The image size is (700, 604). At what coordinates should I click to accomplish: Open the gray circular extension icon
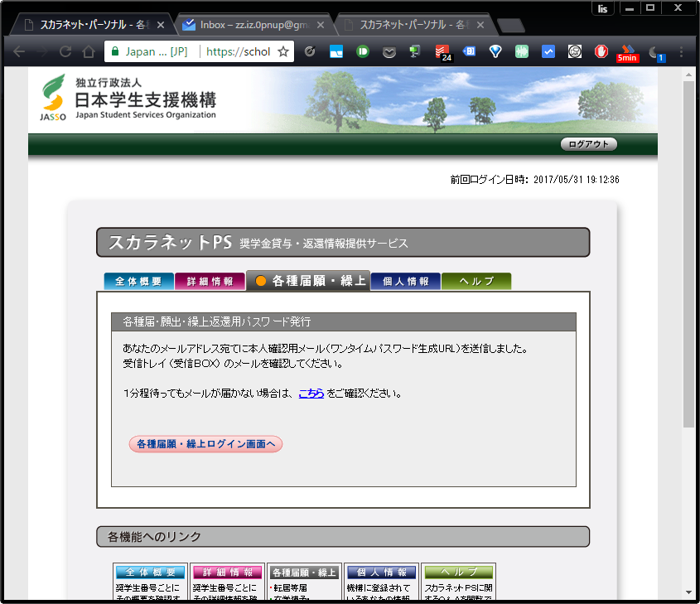(x=310, y=52)
